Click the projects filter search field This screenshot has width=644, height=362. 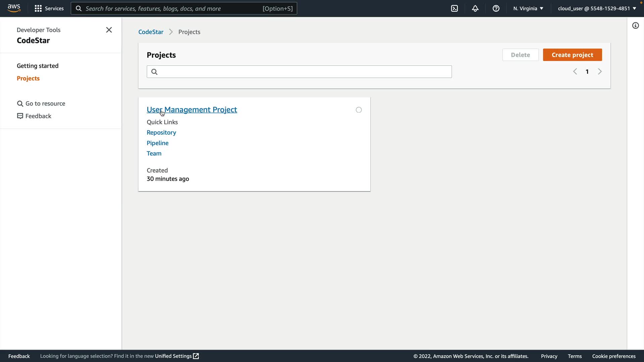coord(302,72)
